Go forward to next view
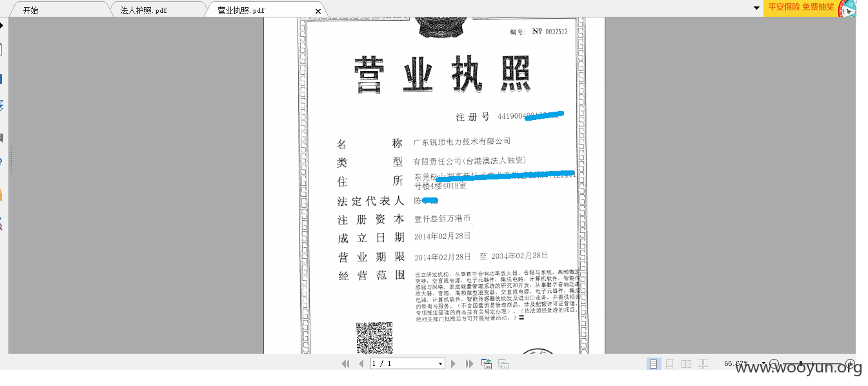 [x=503, y=364]
